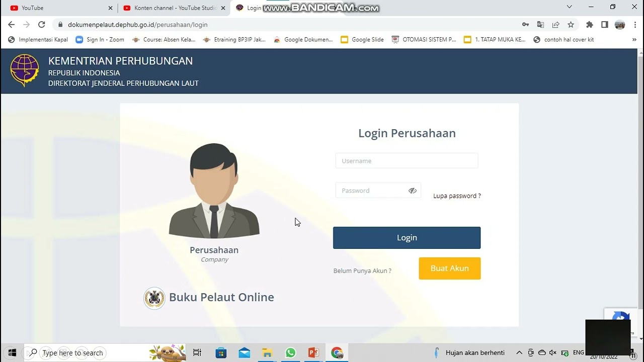644x362 pixels.
Task: Open Google Dokumen bookmark
Action: point(303,40)
